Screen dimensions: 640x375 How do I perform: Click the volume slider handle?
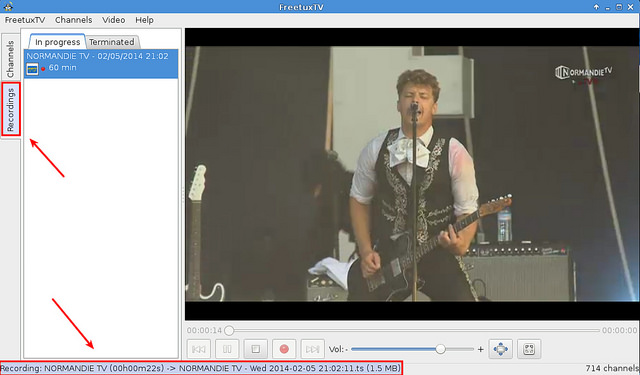tap(440, 349)
